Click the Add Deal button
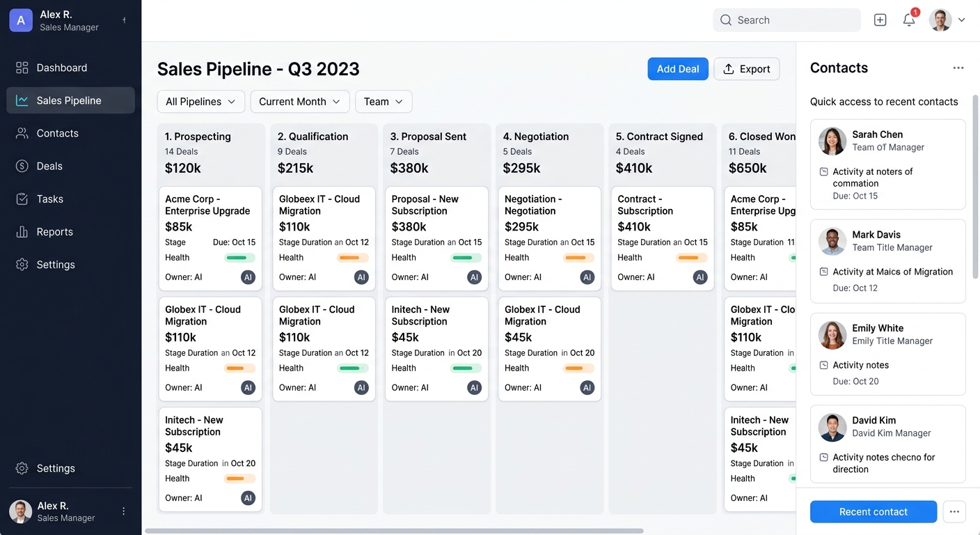Viewport: 980px width, 535px height. point(678,69)
